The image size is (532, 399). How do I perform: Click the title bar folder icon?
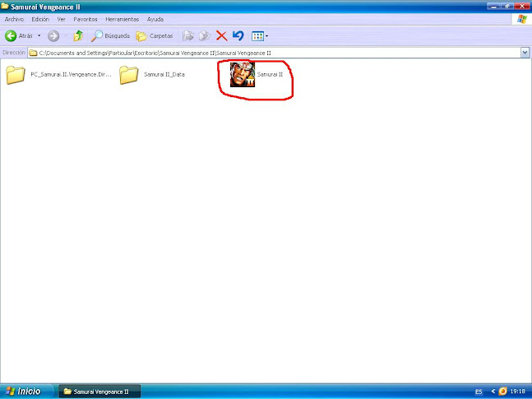5,6
